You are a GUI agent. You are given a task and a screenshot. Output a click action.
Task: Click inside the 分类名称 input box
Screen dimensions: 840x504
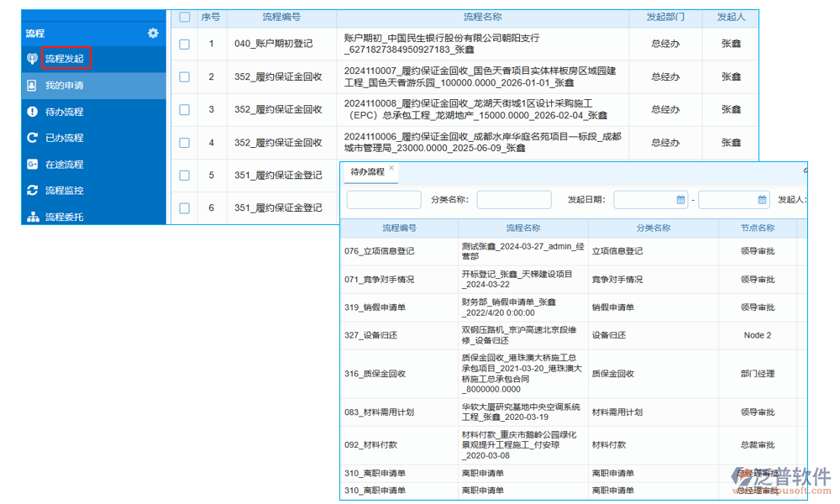(515, 200)
